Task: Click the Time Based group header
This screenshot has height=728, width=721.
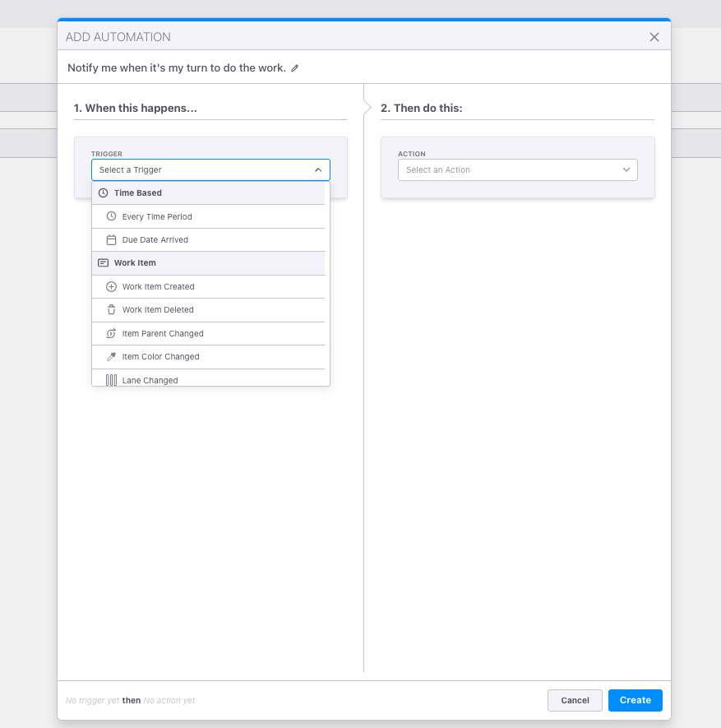Action: (138, 193)
